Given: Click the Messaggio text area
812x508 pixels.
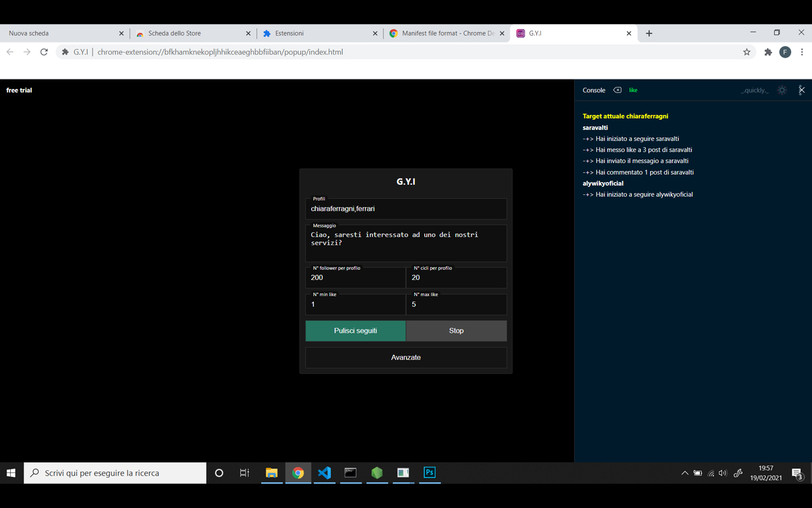Looking at the screenshot, I should tap(406, 243).
